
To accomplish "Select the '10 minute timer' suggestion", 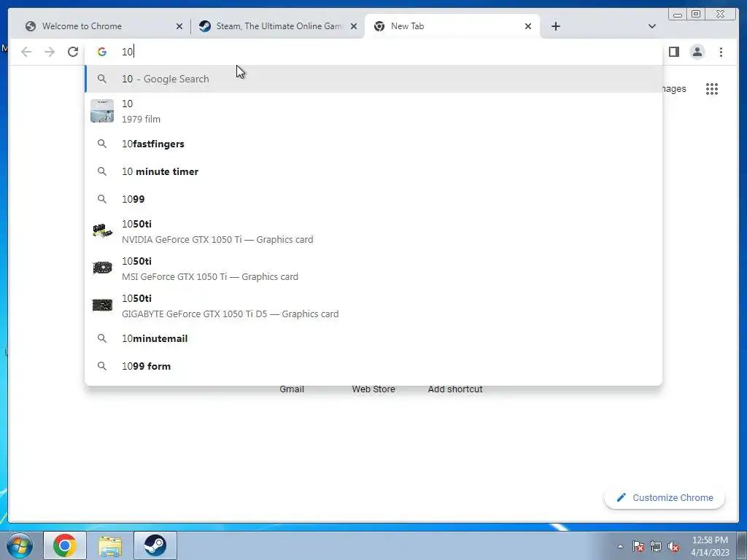I will (x=373, y=171).
